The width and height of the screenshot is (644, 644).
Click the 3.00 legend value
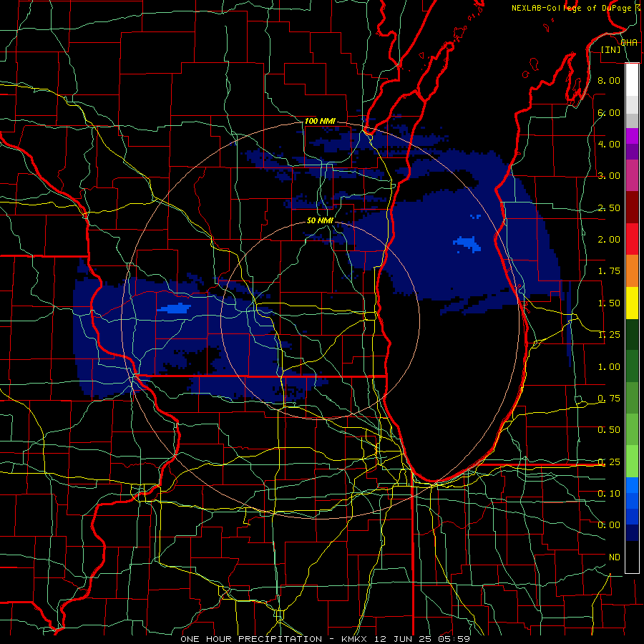(609, 176)
